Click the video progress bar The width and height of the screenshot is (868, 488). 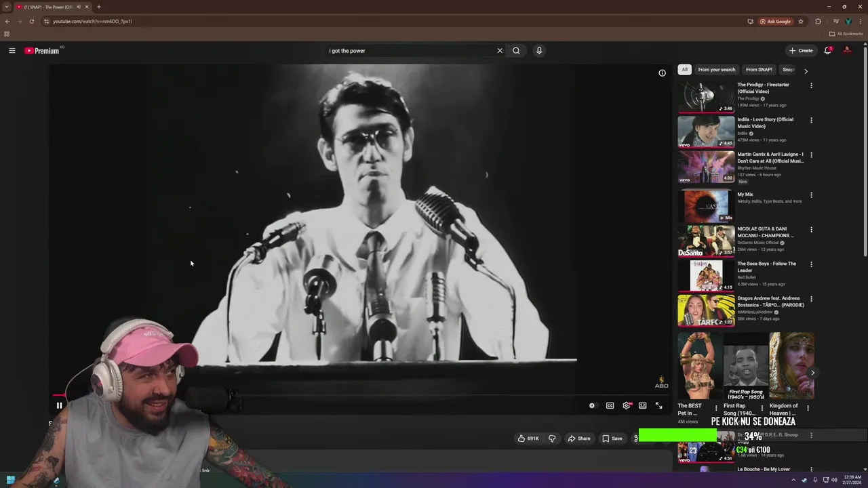(x=359, y=395)
